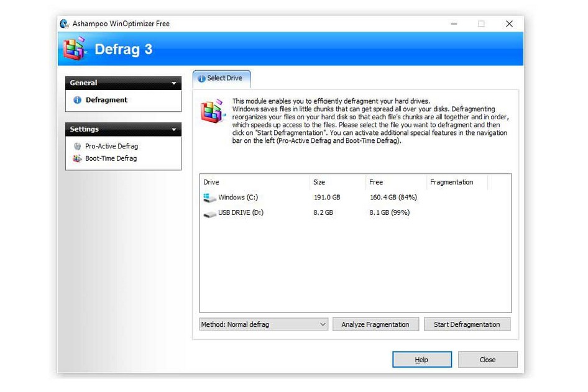This screenshot has width=588, height=392.
Task: Sort by the Free column header
Action: (396, 182)
